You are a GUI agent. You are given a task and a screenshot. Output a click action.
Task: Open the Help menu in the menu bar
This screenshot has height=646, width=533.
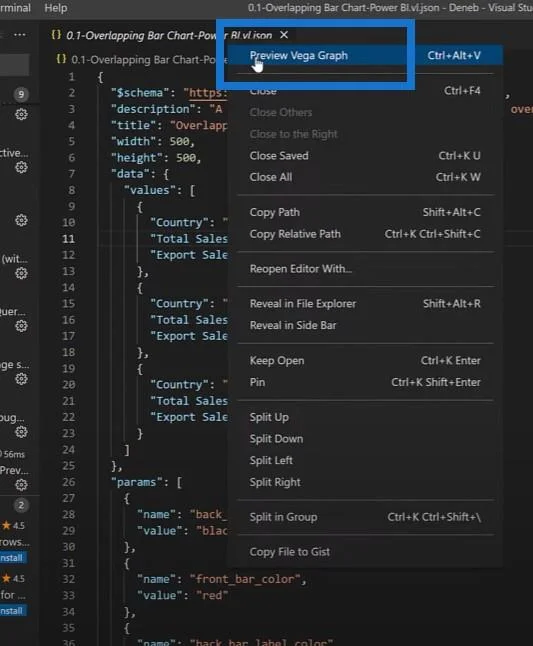[56, 8]
